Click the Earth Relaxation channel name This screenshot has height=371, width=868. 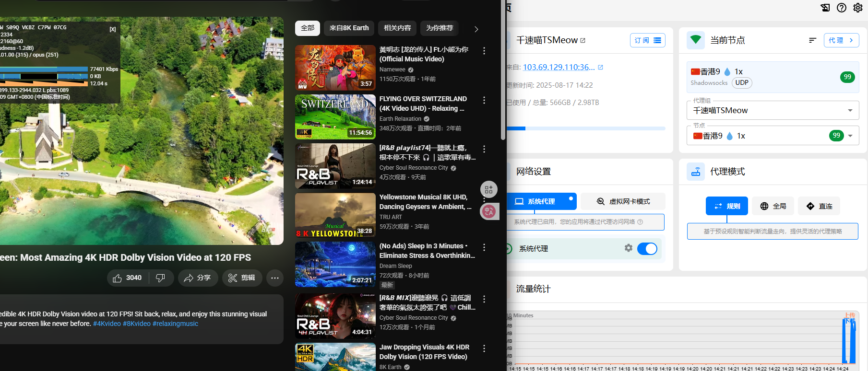click(400, 119)
